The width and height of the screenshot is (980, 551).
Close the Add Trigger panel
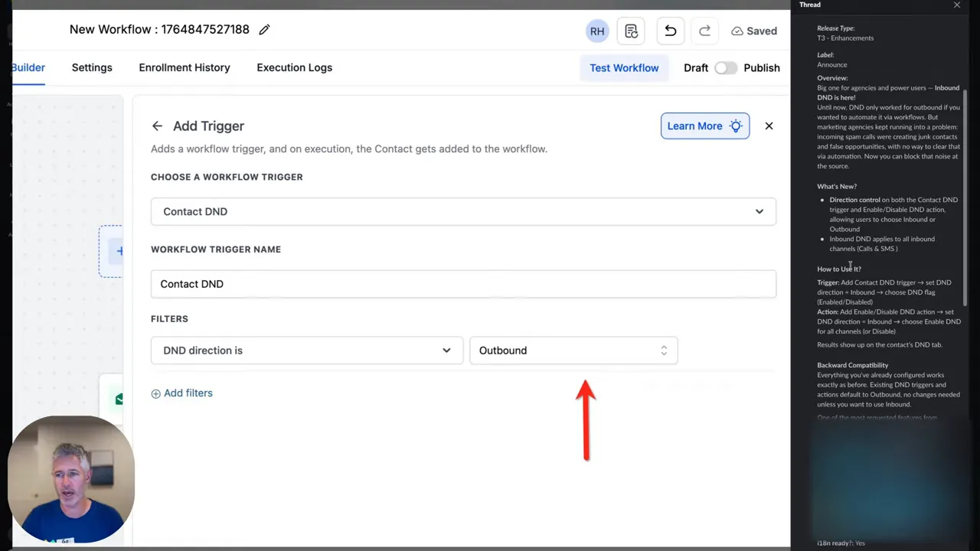pyautogui.click(x=769, y=126)
